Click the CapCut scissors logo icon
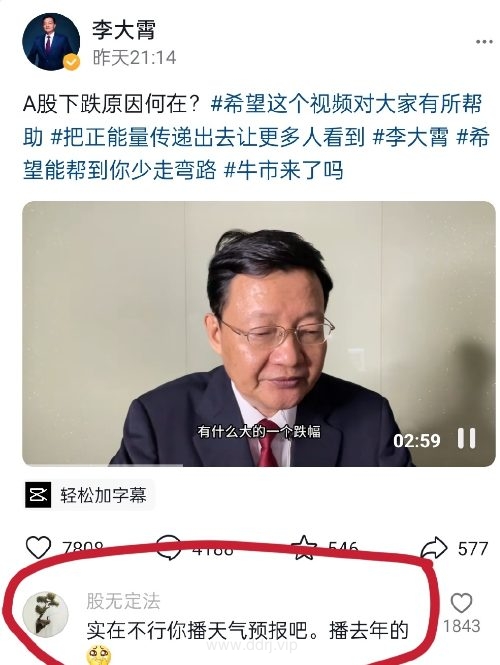 38,495
